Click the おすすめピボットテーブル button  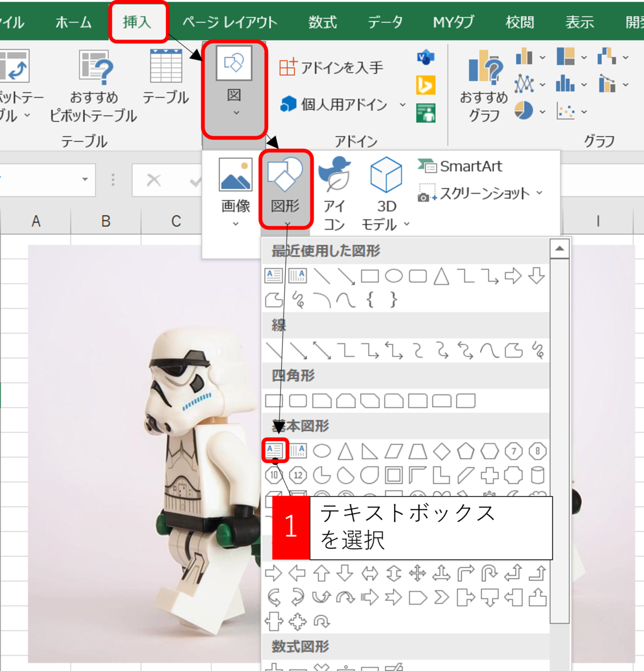[x=94, y=85]
